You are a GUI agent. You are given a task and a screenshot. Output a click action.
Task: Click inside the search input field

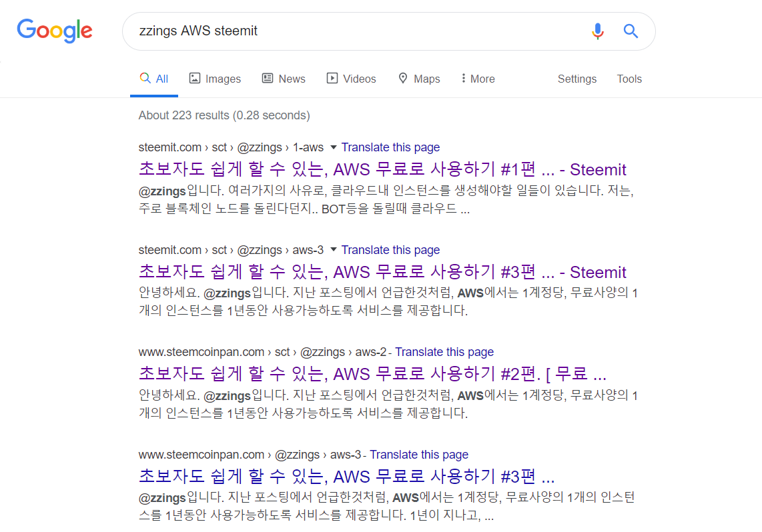tap(334, 31)
